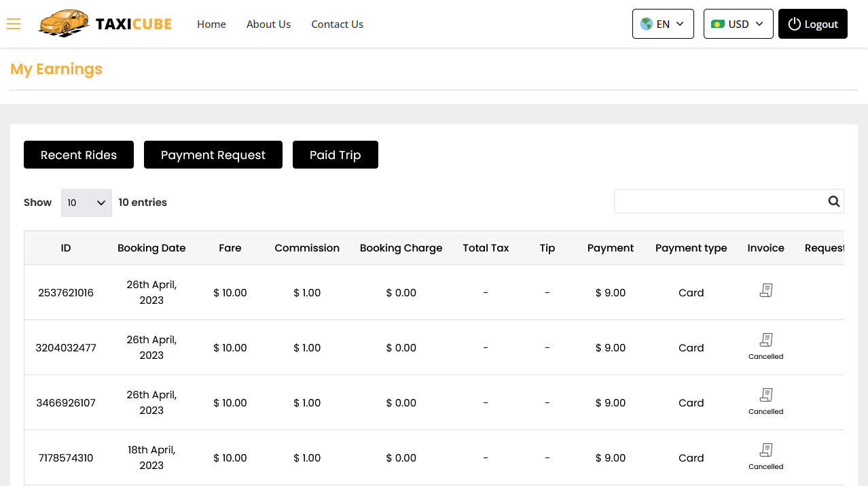Open the USD currency dropdown
868x486 pixels.
(738, 24)
